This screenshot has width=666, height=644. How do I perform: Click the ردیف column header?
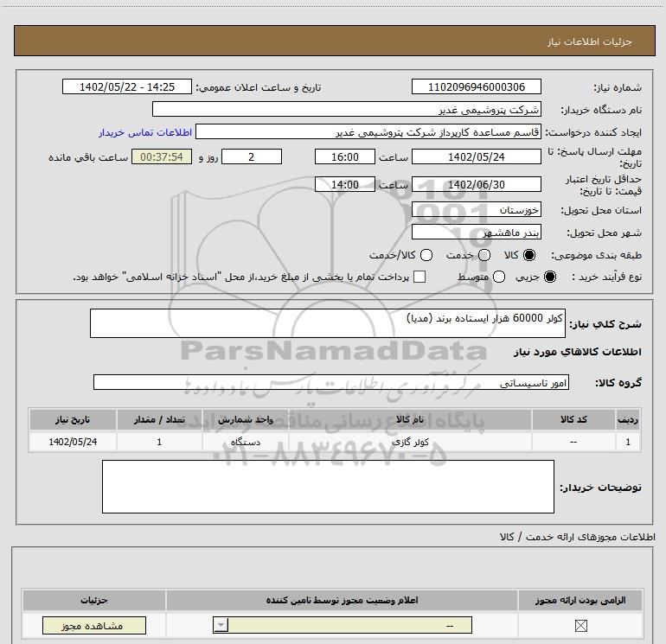coord(628,420)
